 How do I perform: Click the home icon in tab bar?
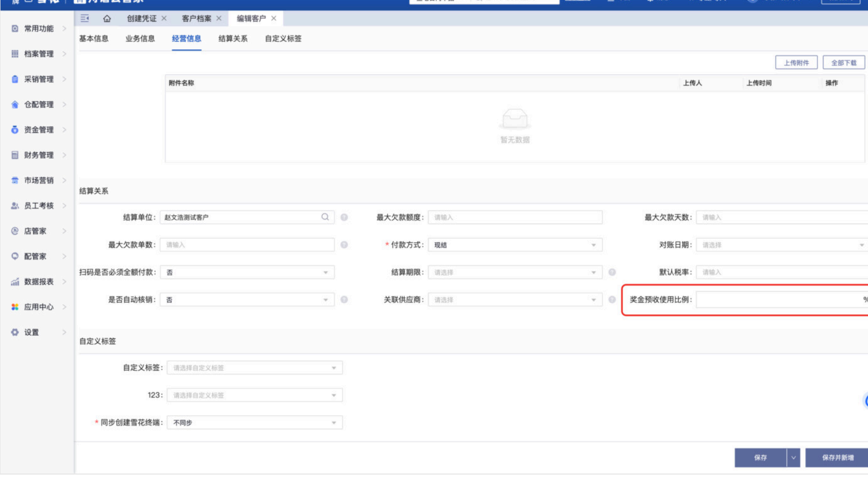pyautogui.click(x=107, y=19)
